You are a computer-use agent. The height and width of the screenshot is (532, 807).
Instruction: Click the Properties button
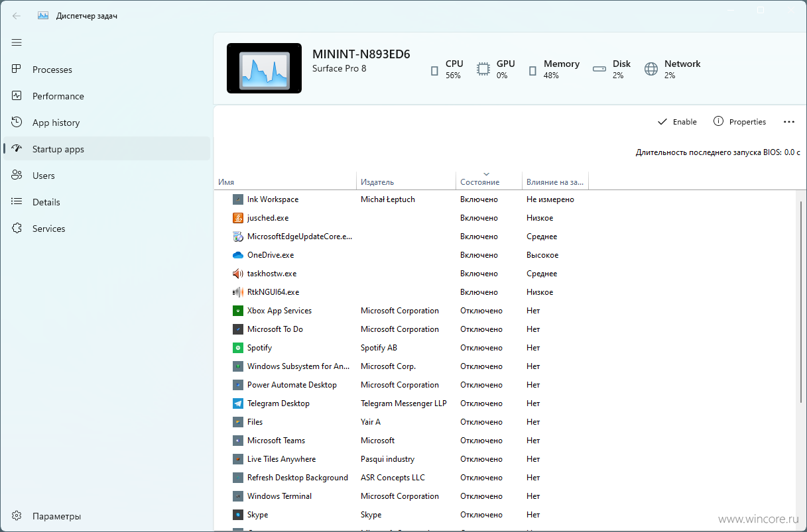tap(739, 122)
